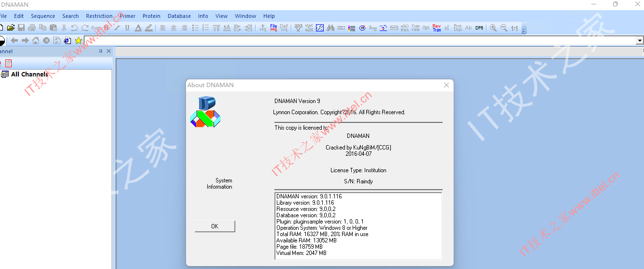Open the Info menu
Image resolution: width=644 pixels, height=269 pixels.
point(203,16)
